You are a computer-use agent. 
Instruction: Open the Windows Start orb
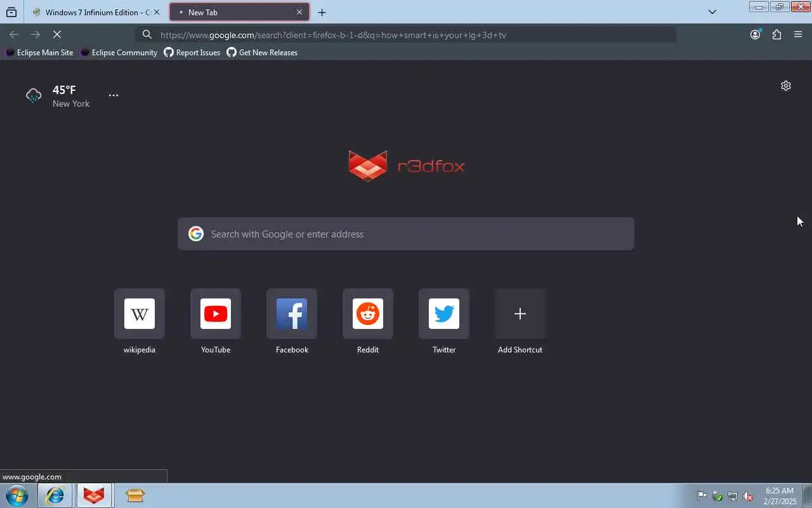17,495
